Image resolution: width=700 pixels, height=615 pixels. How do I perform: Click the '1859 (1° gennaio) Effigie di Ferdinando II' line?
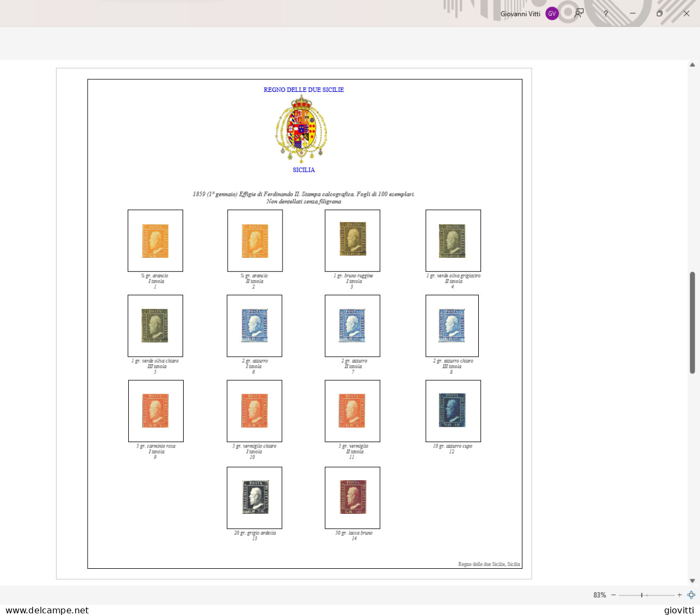click(x=304, y=194)
